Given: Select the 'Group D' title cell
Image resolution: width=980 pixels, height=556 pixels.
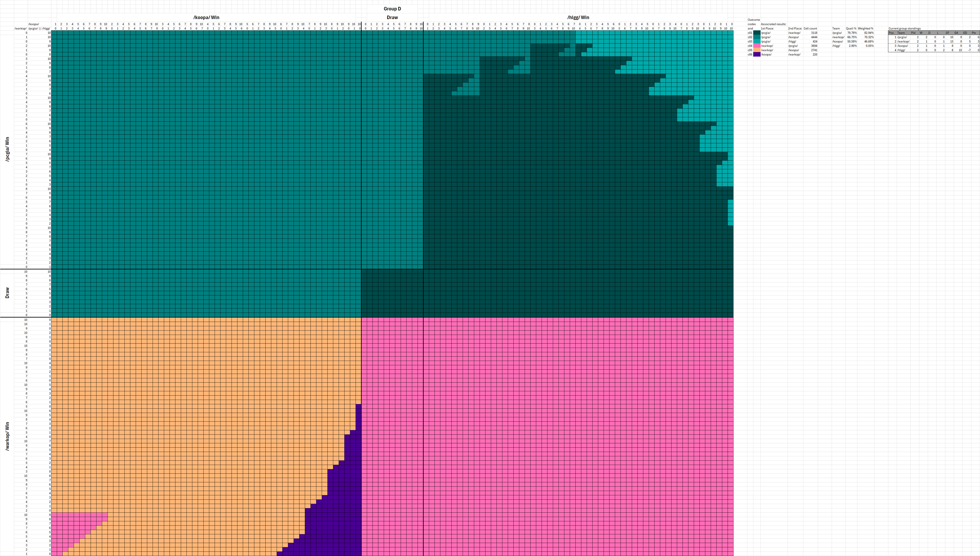Looking at the screenshot, I should pyautogui.click(x=392, y=9).
